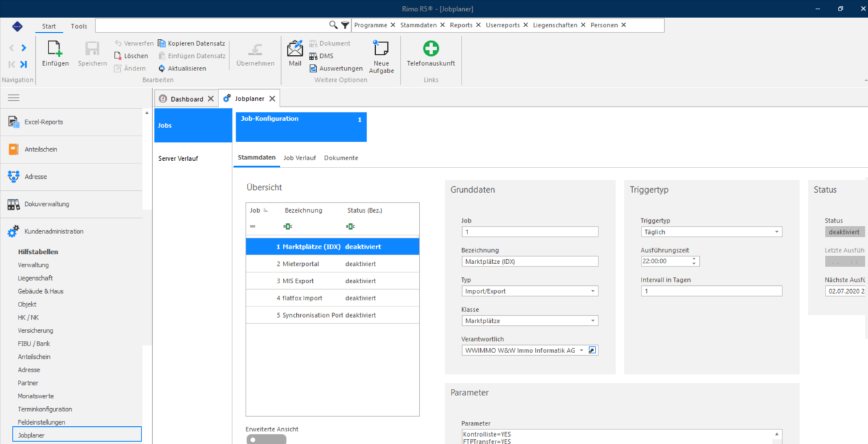Open Auswertungen in Weitere Optionen

pos(336,68)
